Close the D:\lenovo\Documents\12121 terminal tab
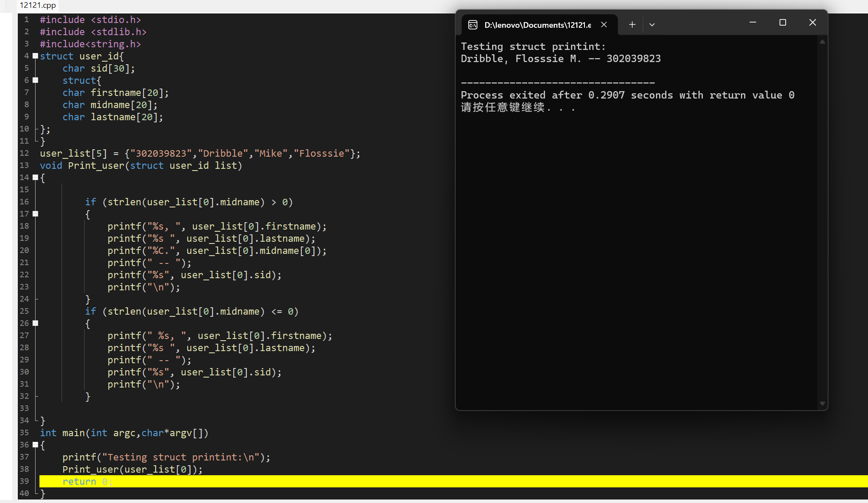This screenshot has height=503, width=868. (x=604, y=25)
